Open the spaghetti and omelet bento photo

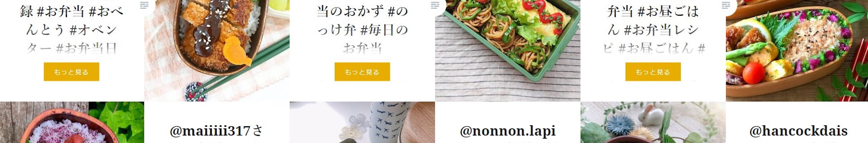508,50
